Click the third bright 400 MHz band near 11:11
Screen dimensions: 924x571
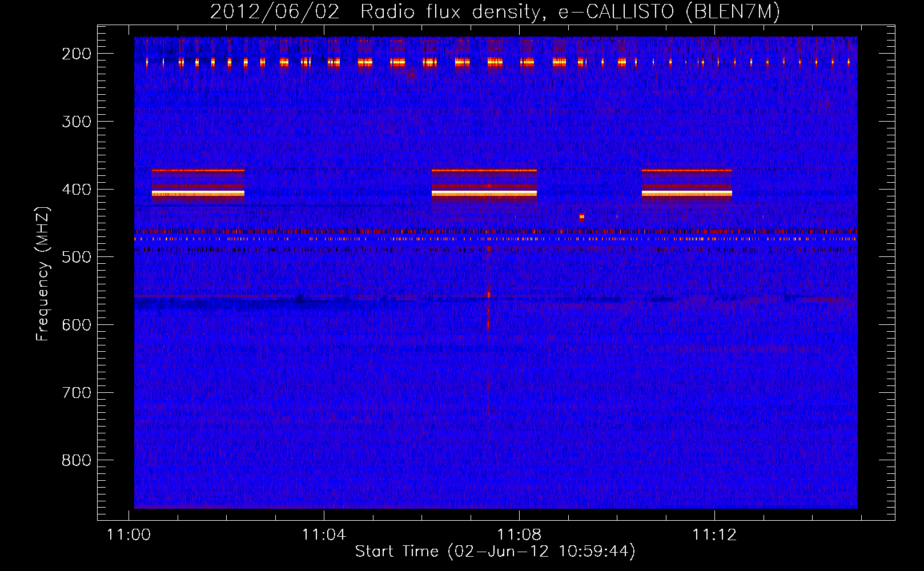(687, 194)
